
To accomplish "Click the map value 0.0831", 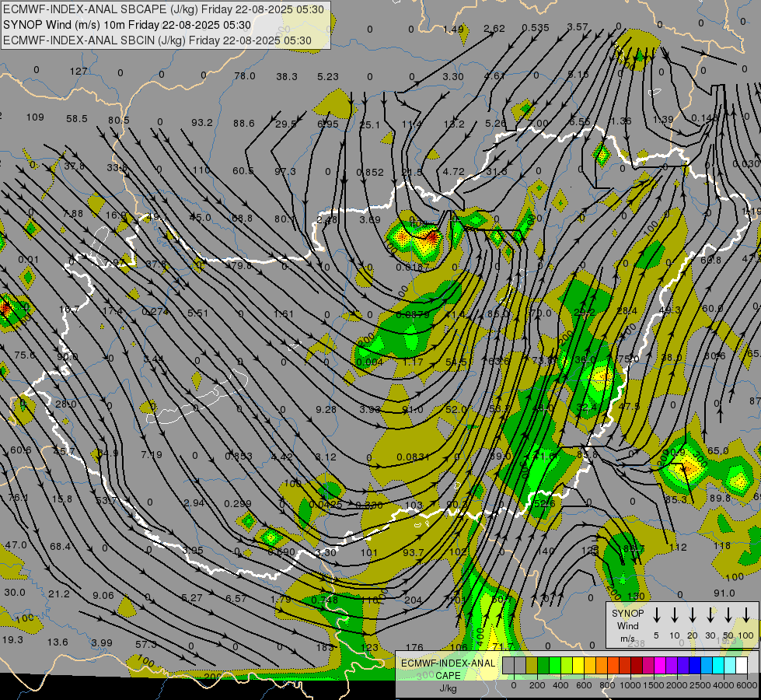I will pos(413,457).
